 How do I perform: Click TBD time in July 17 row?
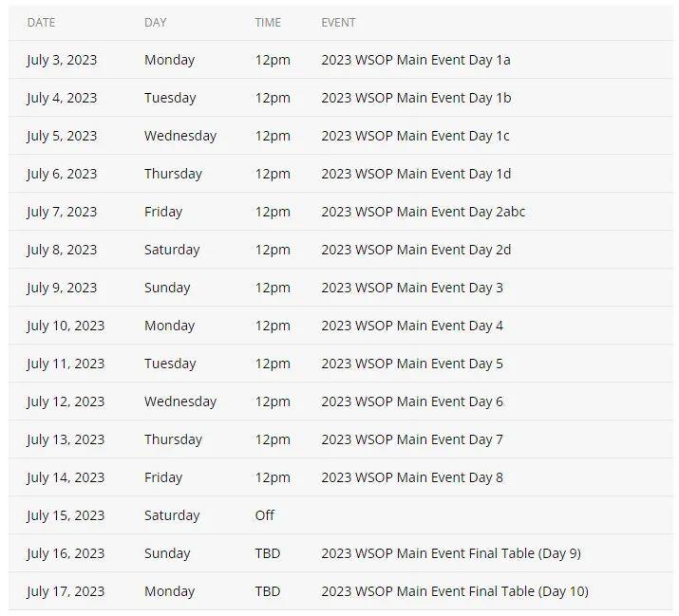click(x=268, y=591)
